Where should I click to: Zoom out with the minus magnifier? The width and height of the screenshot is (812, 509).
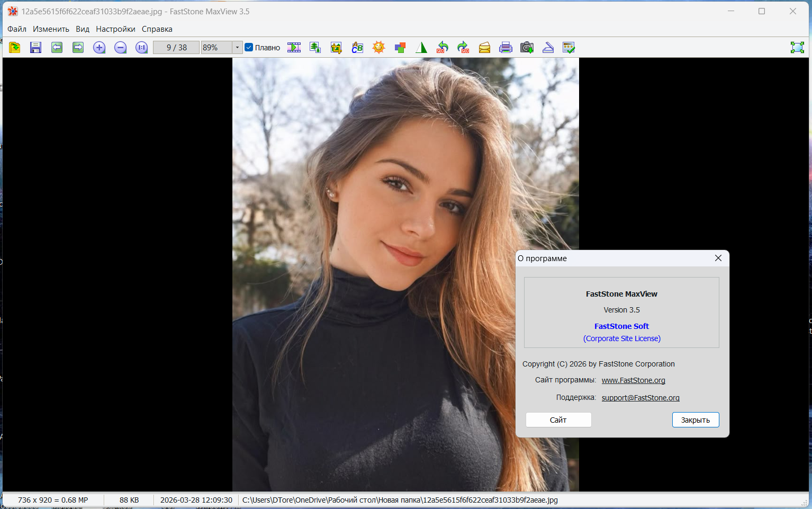click(120, 48)
